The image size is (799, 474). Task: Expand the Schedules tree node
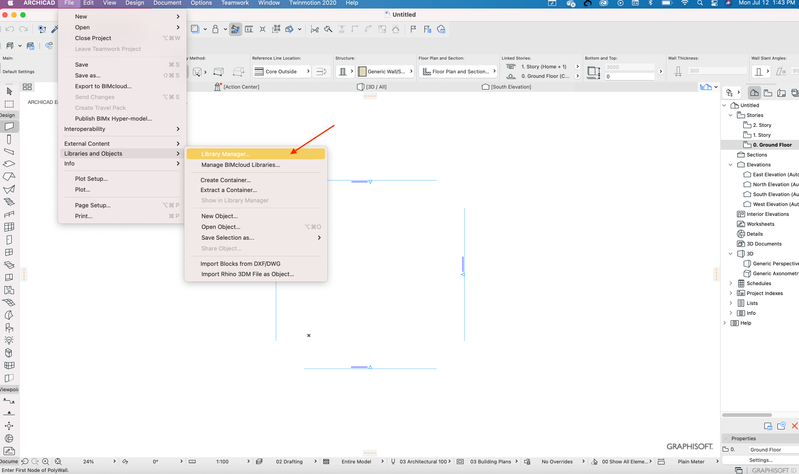click(730, 283)
